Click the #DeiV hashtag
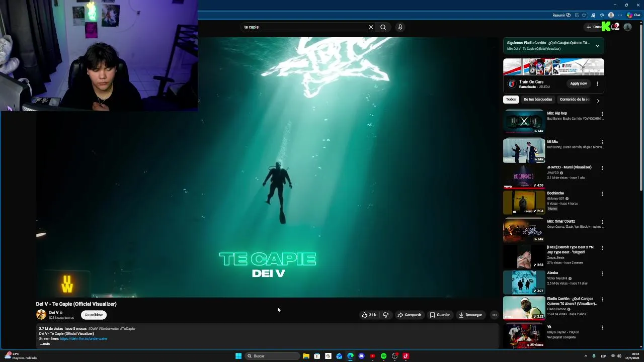Viewport: 644px width, 362px height. click(x=93, y=329)
